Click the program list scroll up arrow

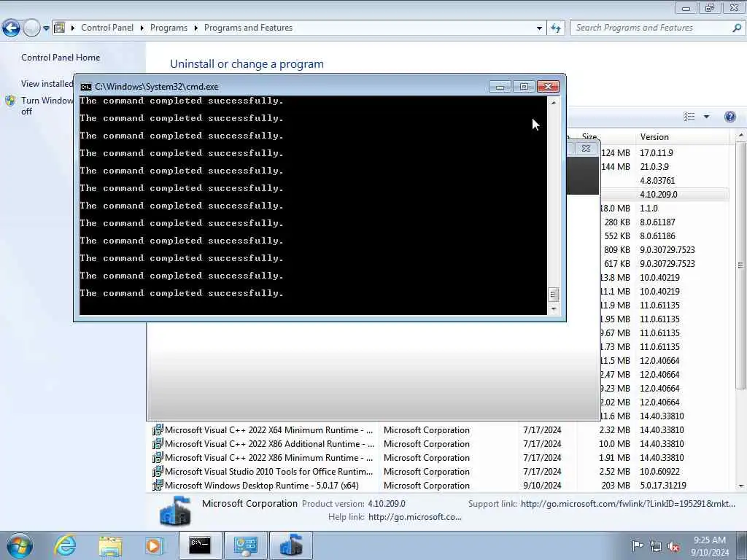(x=741, y=136)
